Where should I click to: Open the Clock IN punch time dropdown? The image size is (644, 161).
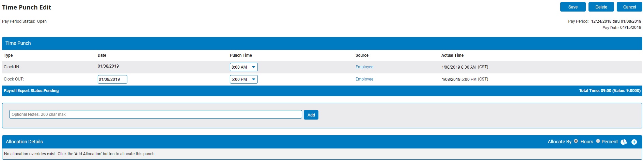pyautogui.click(x=244, y=67)
